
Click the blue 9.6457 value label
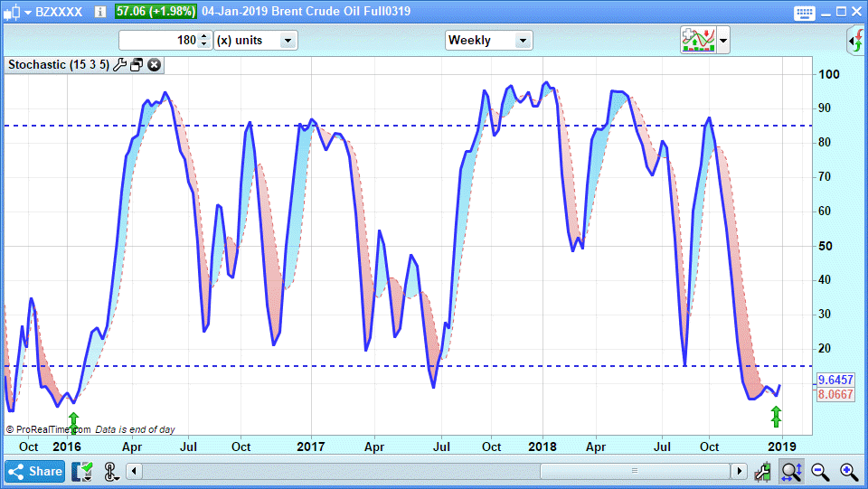(835, 380)
